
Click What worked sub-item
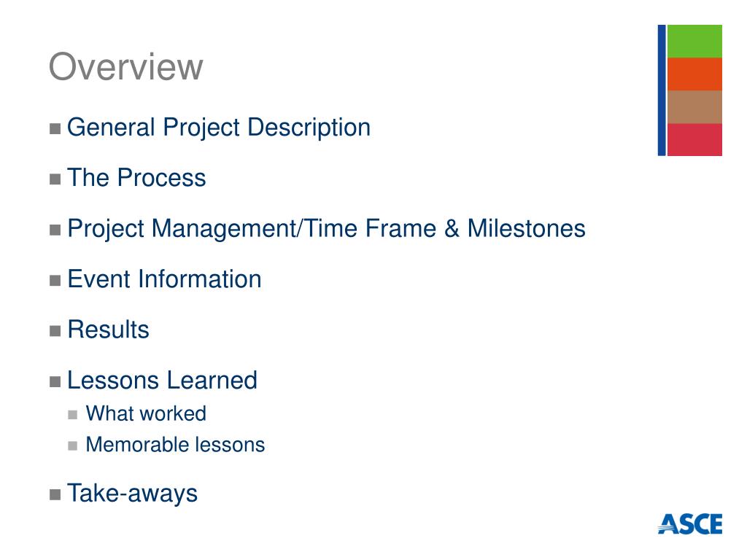tap(146, 413)
